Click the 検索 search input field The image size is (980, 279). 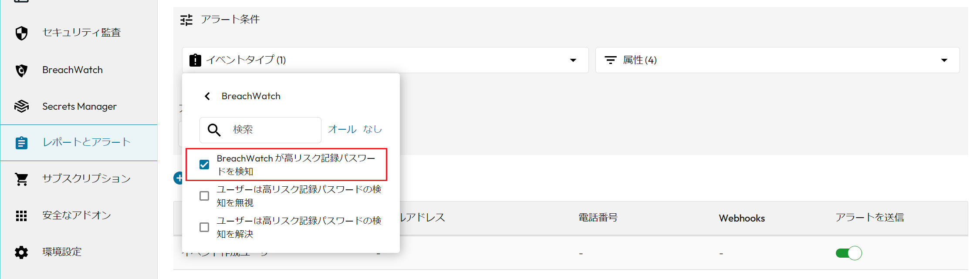tap(260, 130)
